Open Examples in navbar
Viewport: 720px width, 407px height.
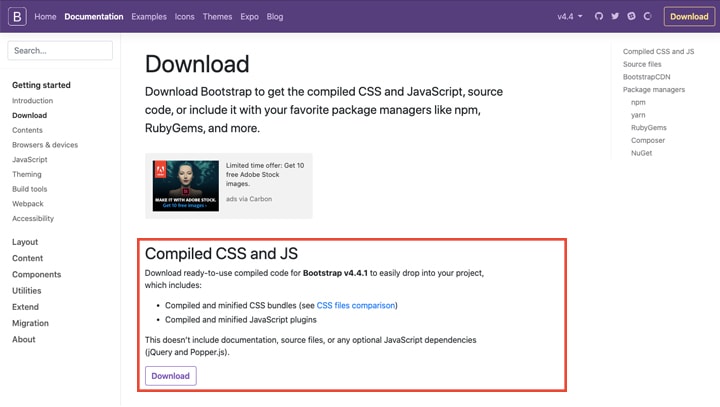coord(149,17)
